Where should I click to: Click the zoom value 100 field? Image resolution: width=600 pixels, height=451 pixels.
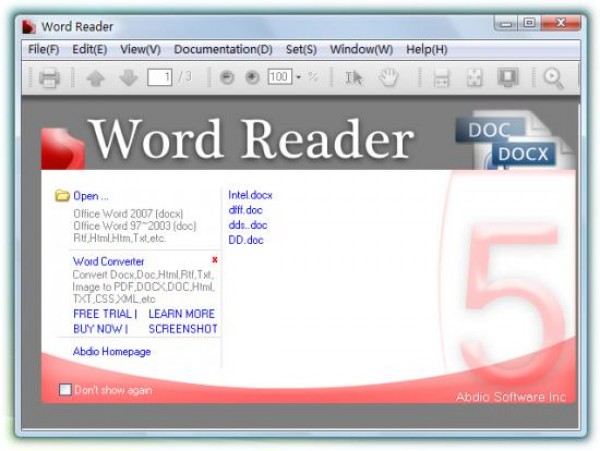coord(280,77)
